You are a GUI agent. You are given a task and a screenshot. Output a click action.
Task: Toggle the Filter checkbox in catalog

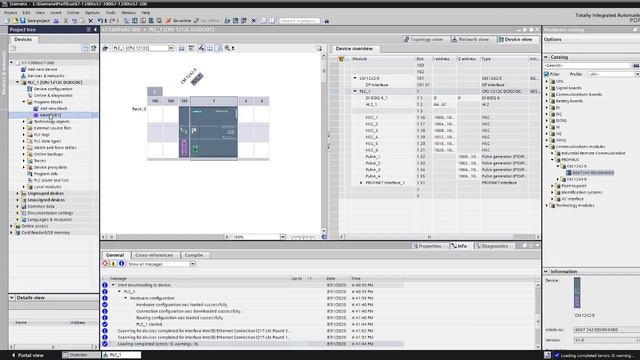[x=547, y=74]
